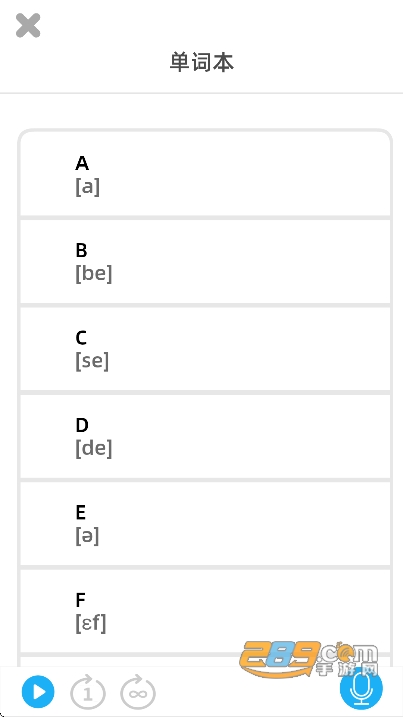
Task: Select the letter C entry
Action: click(205, 349)
